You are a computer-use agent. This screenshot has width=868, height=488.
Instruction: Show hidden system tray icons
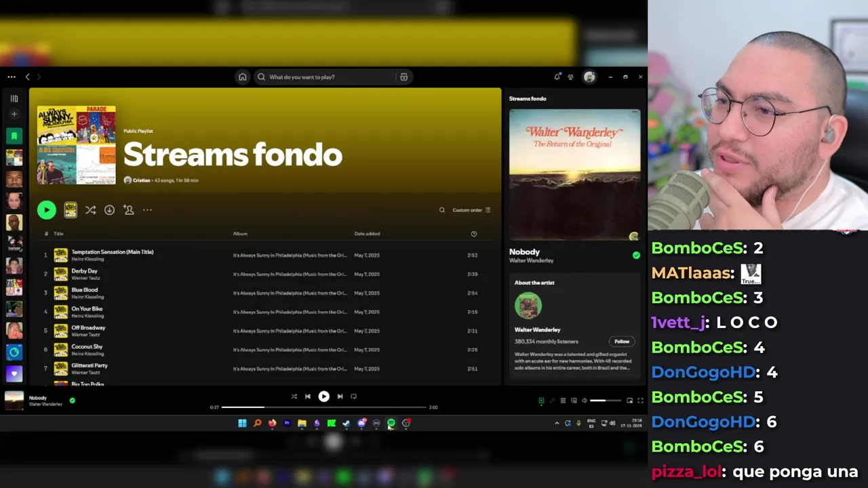click(x=557, y=423)
